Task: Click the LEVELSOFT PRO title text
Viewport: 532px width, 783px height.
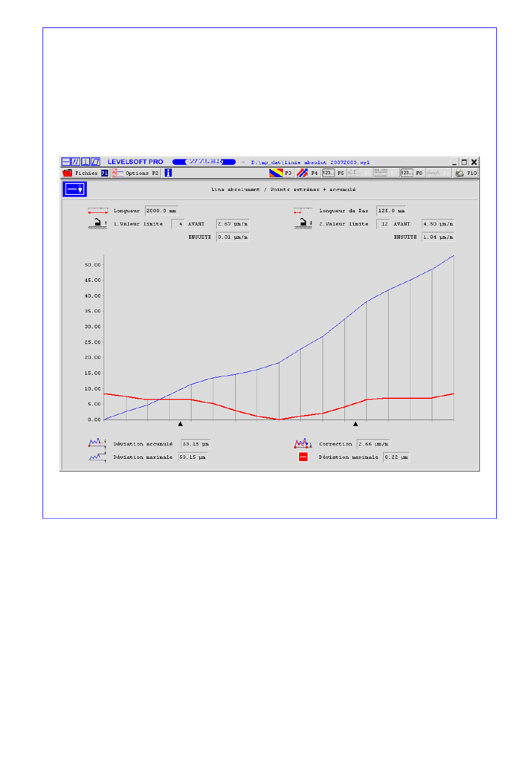Action: coord(135,162)
